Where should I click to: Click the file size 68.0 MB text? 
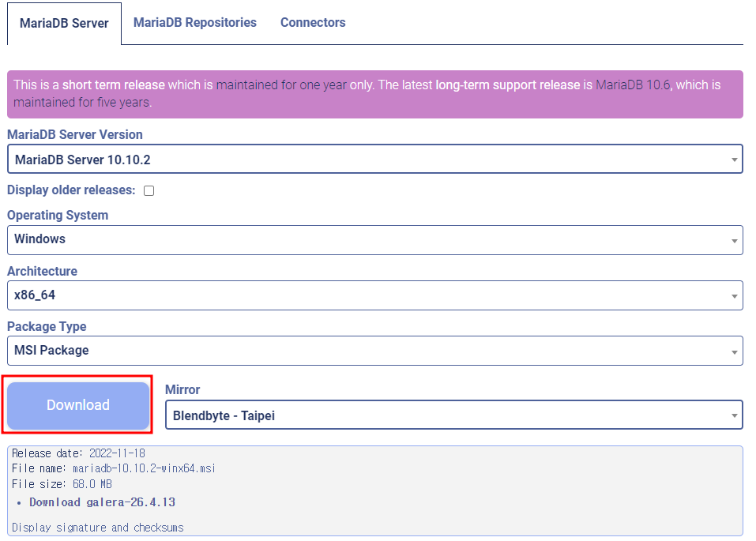[x=92, y=483]
